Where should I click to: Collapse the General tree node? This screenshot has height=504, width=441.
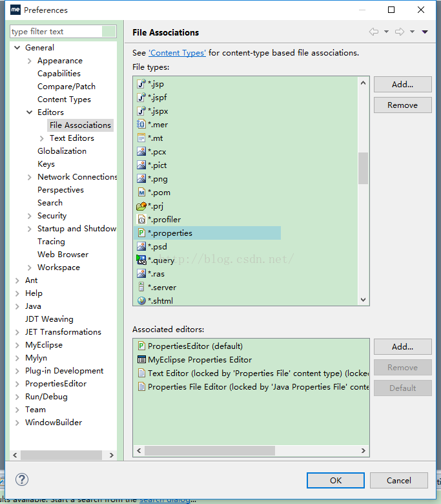click(17, 48)
